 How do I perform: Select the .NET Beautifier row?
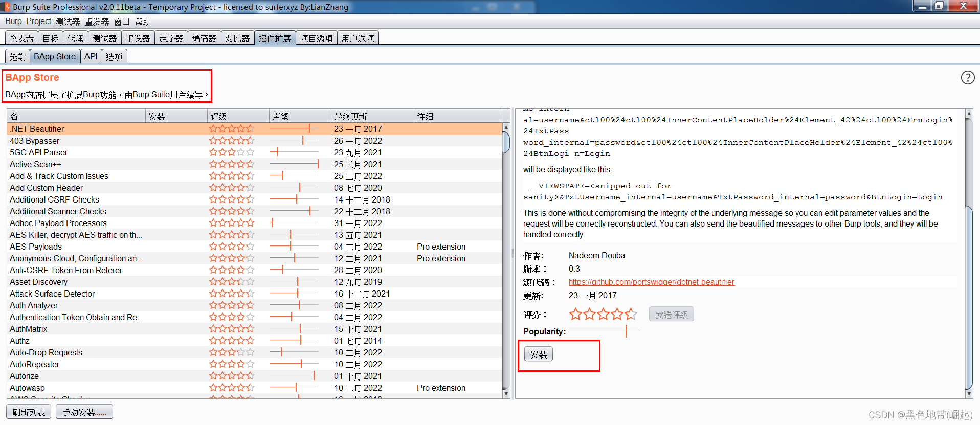point(255,129)
